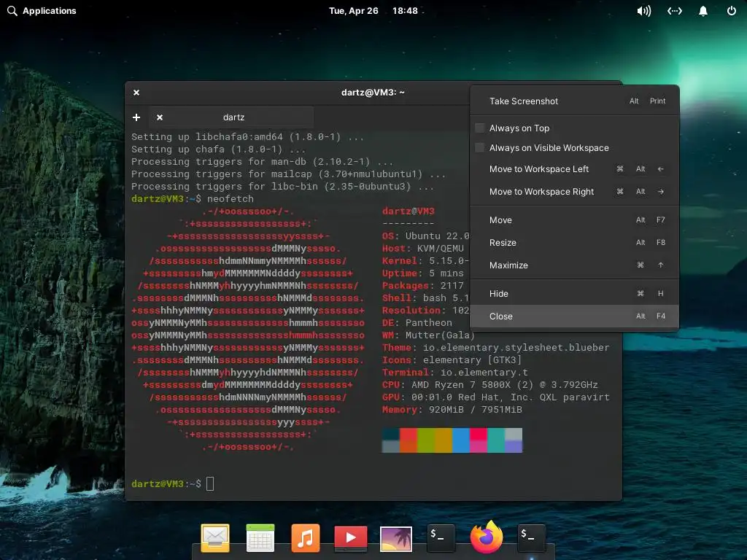
Task: Open the Mail app in the dock
Action: (x=215, y=538)
